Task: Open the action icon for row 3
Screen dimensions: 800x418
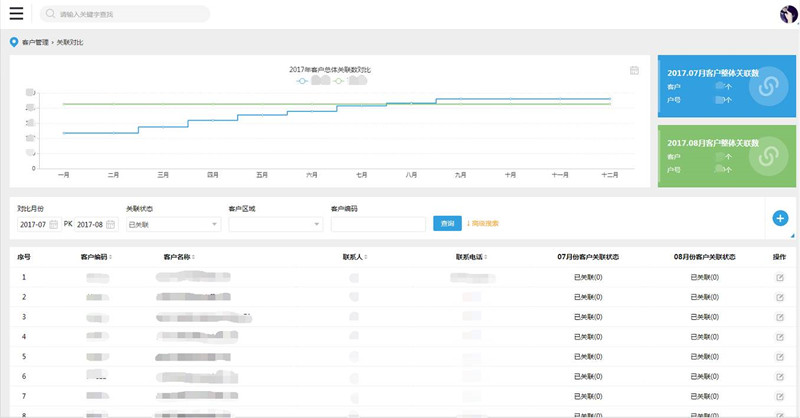Action: [x=779, y=317]
